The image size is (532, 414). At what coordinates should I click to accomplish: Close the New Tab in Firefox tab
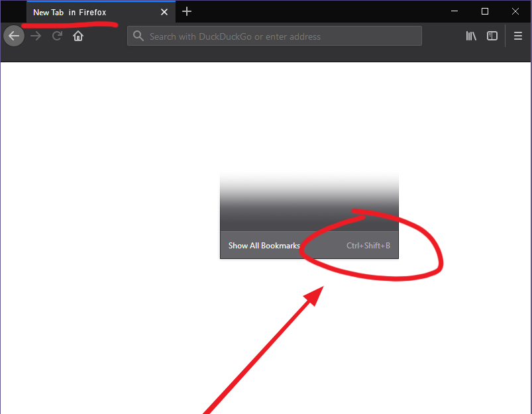164,12
